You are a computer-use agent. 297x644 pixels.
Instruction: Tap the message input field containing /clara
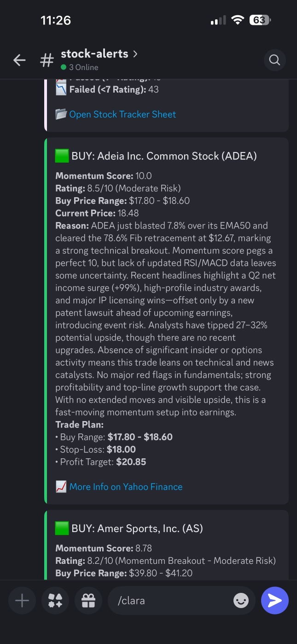point(181,600)
